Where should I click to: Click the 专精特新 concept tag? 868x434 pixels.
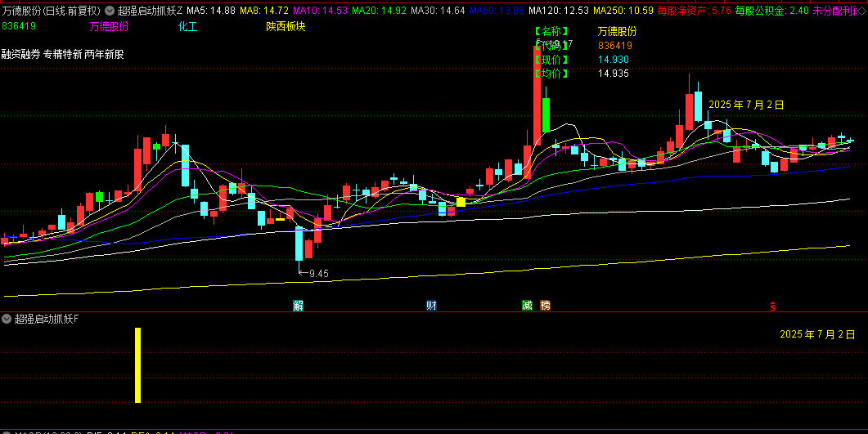pyautogui.click(x=63, y=54)
